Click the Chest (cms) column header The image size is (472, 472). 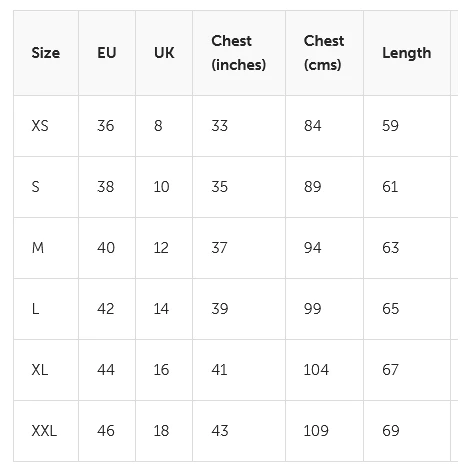coord(324,53)
